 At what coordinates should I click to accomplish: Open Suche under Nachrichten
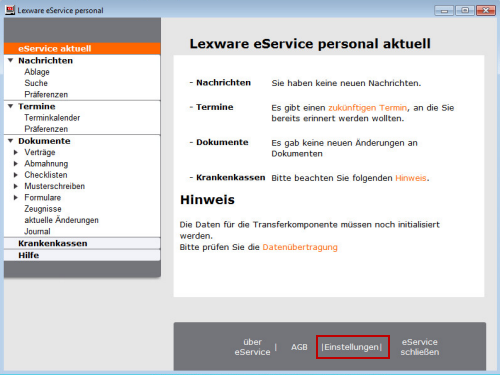pos(36,83)
